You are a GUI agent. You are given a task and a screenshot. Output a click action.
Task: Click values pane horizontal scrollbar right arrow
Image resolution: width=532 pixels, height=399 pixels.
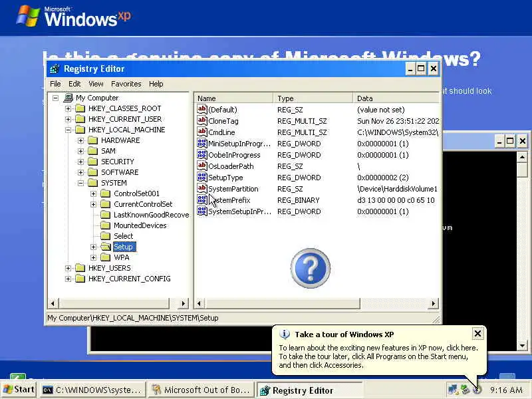pos(434,303)
